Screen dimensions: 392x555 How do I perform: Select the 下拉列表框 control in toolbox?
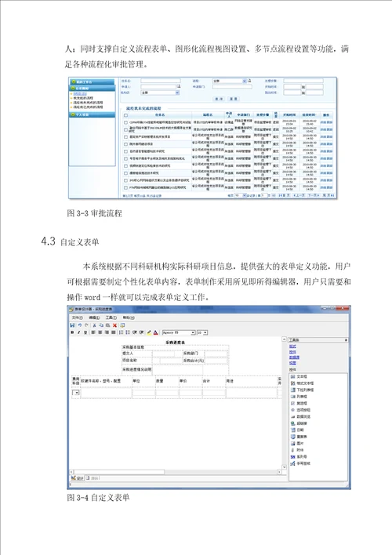pos(302,390)
